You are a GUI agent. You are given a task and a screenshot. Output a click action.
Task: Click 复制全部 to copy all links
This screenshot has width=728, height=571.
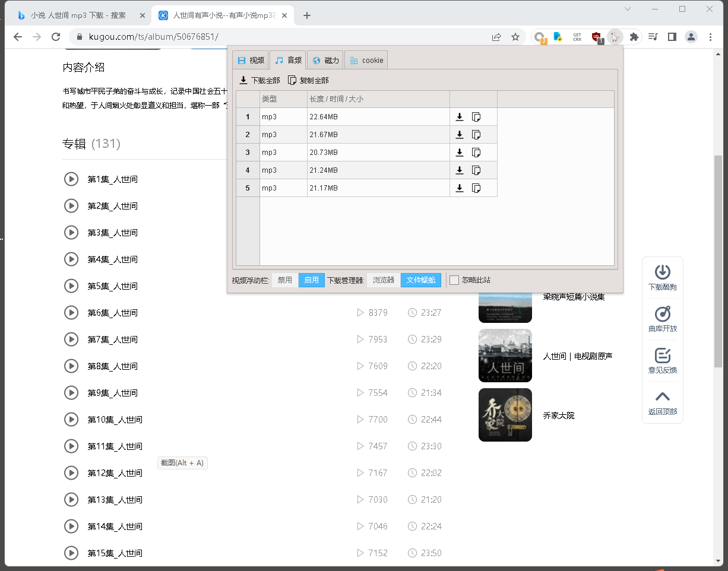308,80
